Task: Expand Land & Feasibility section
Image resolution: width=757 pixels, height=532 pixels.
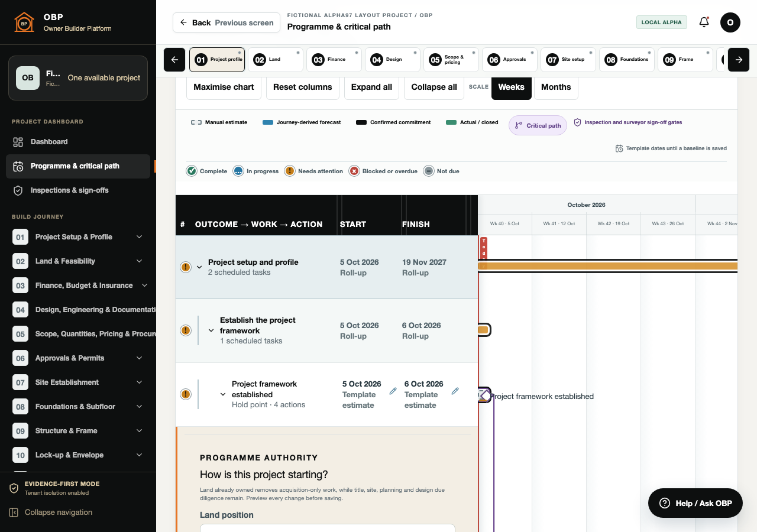Action: pyautogui.click(x=140, y=261)
